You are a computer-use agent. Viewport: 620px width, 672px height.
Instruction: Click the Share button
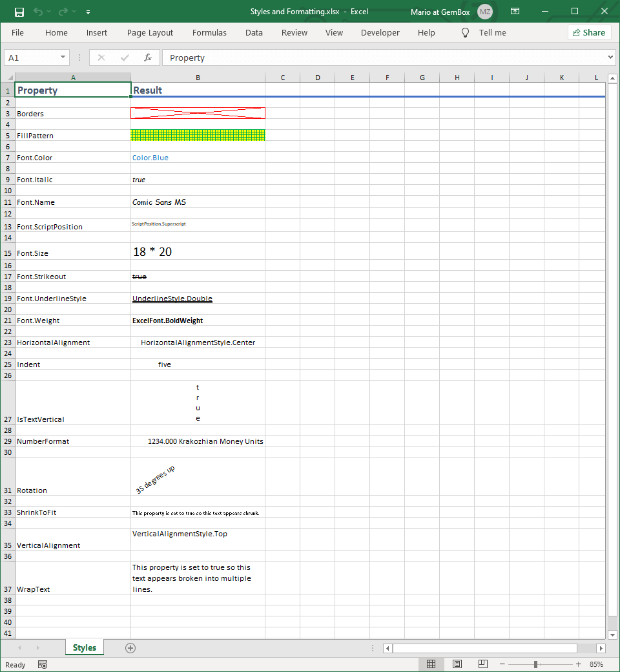click(x=589, y=33)
